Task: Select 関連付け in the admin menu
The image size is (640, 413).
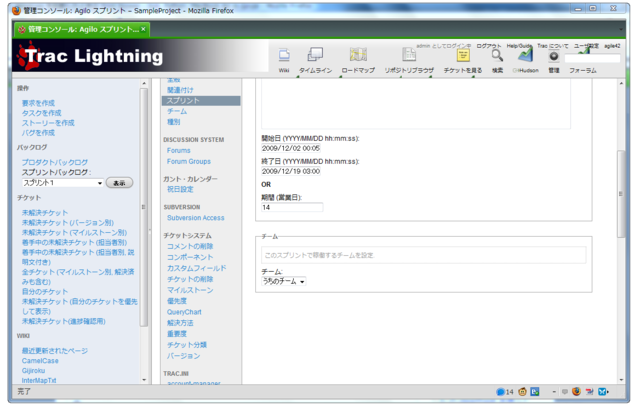Action: coord(180,90)
